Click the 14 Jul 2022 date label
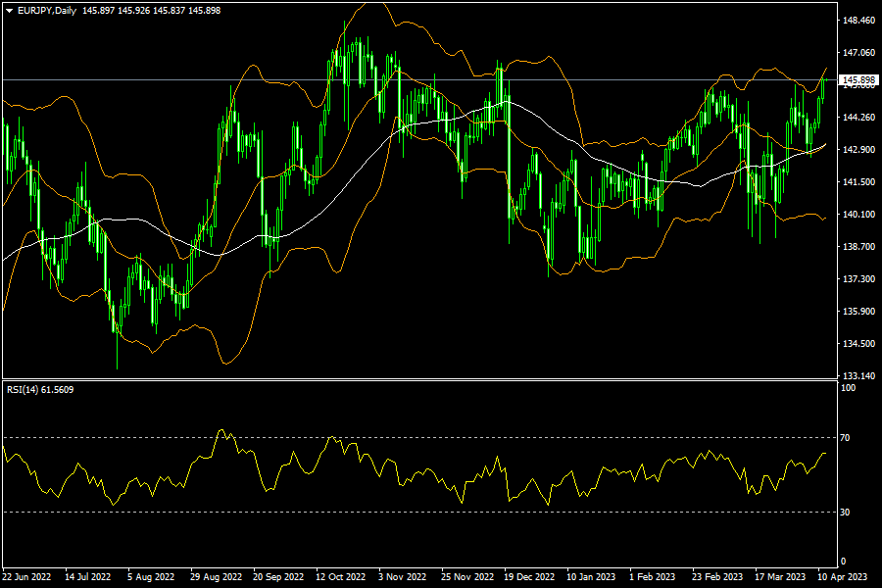 88,577
